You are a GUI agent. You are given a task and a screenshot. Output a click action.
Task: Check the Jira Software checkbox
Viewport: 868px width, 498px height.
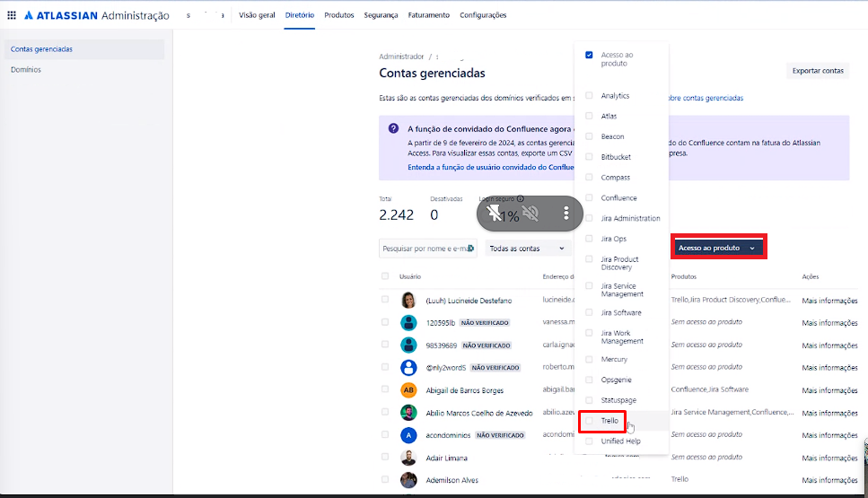589,312
